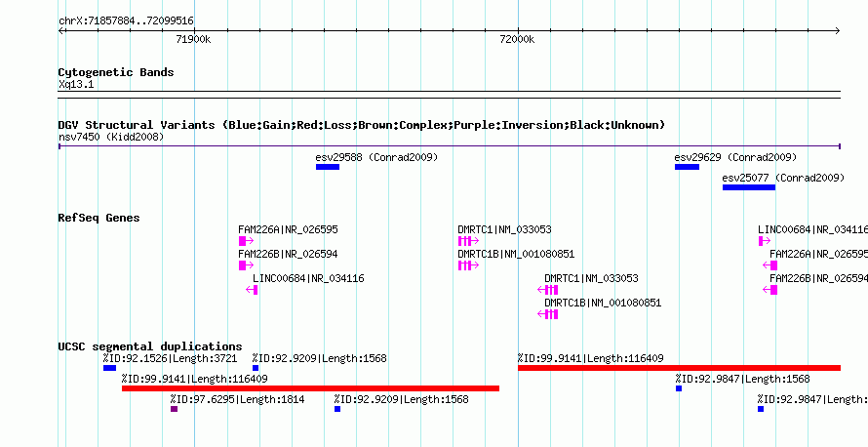Click the 72000k ruler tick label

[517, 39]
